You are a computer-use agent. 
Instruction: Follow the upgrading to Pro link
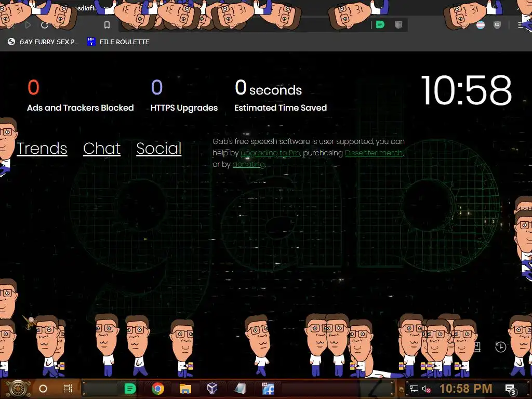270,153
